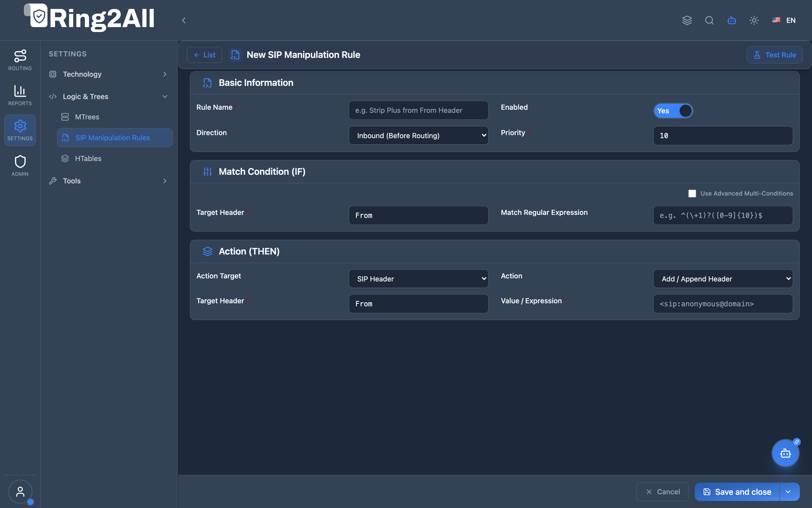The width and height of the screenshot is (812, 508).
Task: Click the layers stack icon in top bar
Action: (687, 20)
